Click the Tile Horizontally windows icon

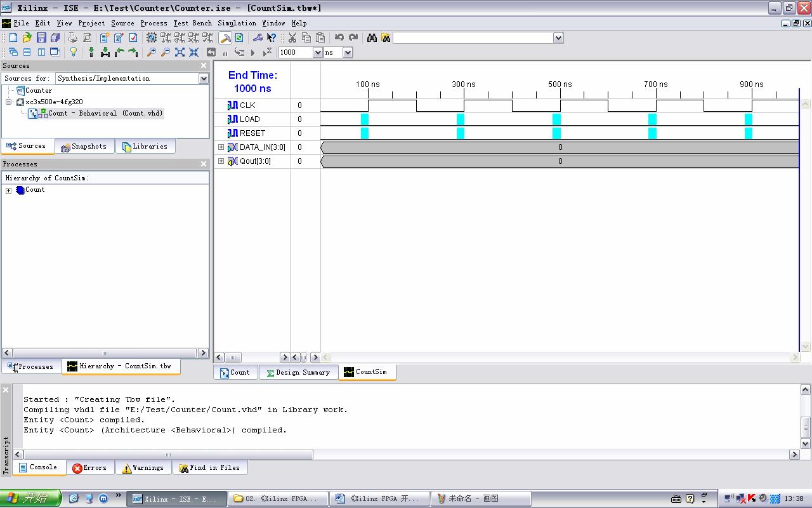tap(27, 52)
